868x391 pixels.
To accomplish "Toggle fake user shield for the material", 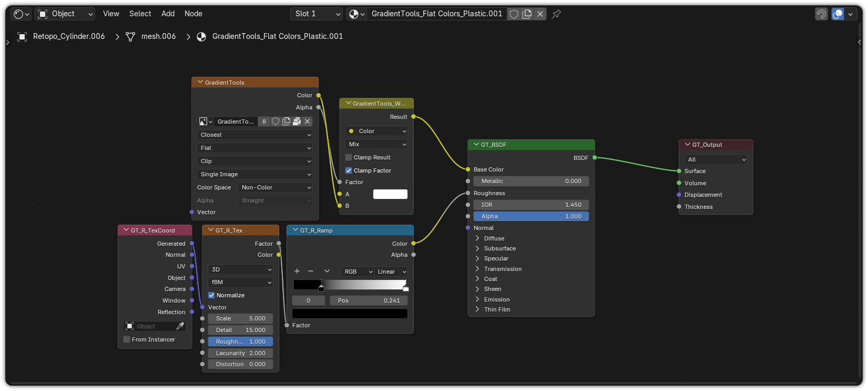I will click(x=514, y=14).
